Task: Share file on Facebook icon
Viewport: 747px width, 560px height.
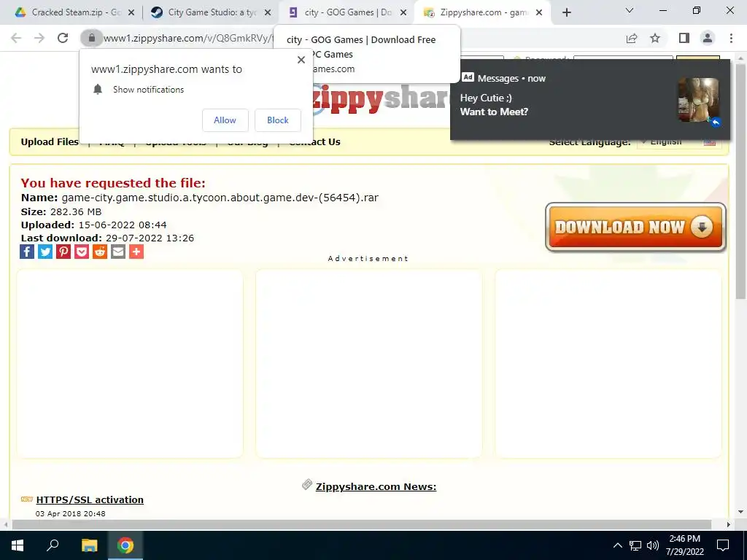Action: (x=27, y=252)
